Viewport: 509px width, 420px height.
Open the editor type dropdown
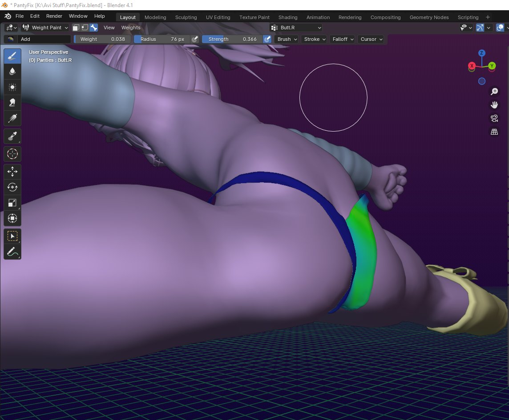[12, 28]
